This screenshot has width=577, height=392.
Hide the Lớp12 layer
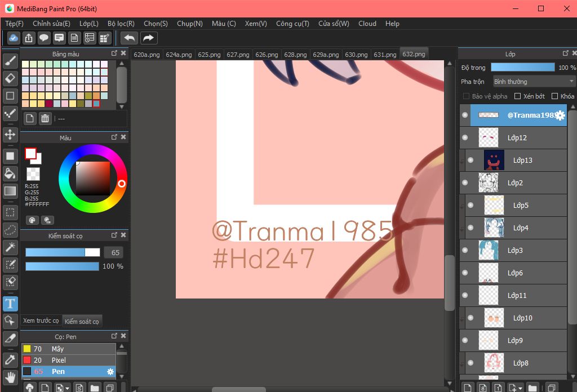pos(465,137)
